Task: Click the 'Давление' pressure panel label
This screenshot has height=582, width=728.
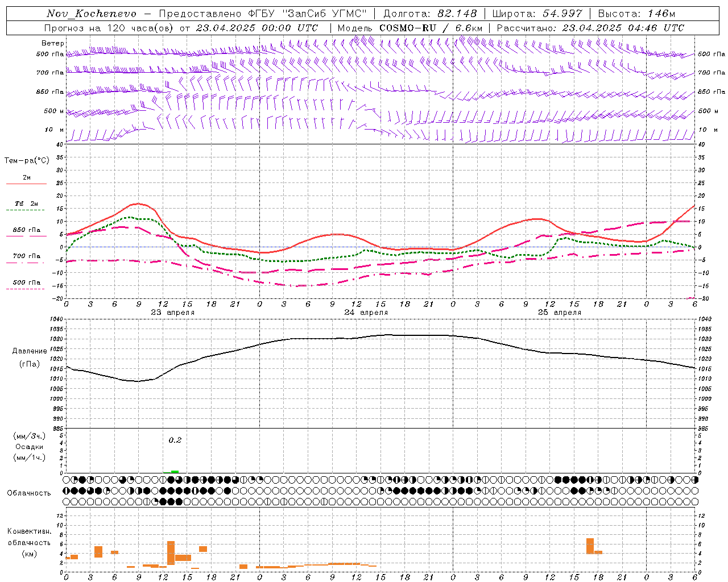Action: (x=30, y=351)
